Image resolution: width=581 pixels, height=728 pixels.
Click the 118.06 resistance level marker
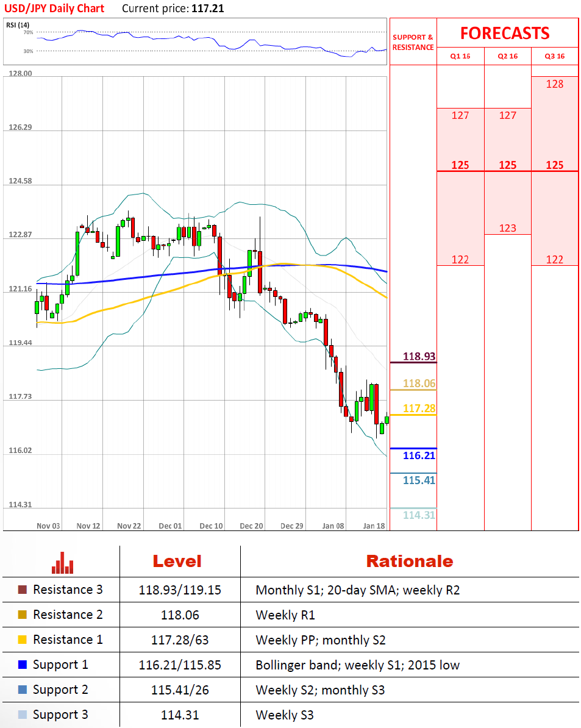(419, 384)
